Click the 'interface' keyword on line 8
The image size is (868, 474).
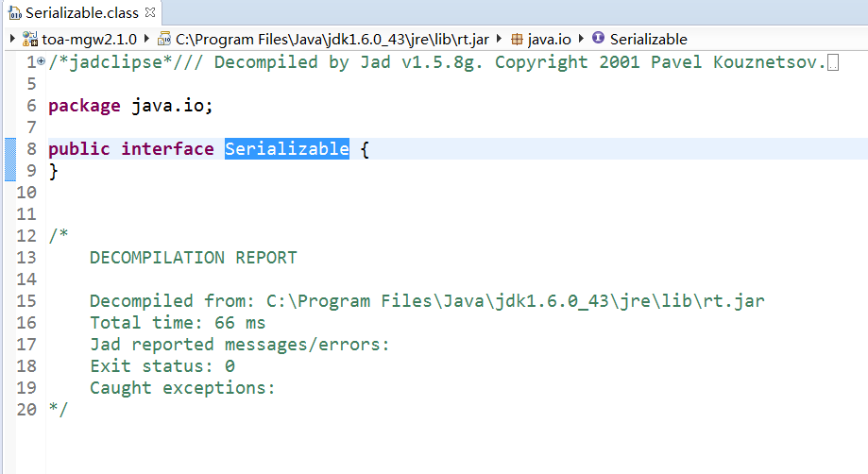tap(168, 149)
